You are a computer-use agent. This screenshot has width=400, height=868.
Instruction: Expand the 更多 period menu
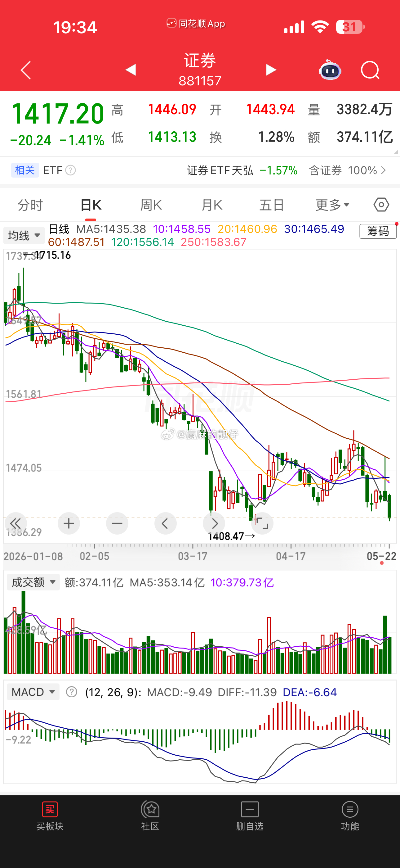point(332,205)
